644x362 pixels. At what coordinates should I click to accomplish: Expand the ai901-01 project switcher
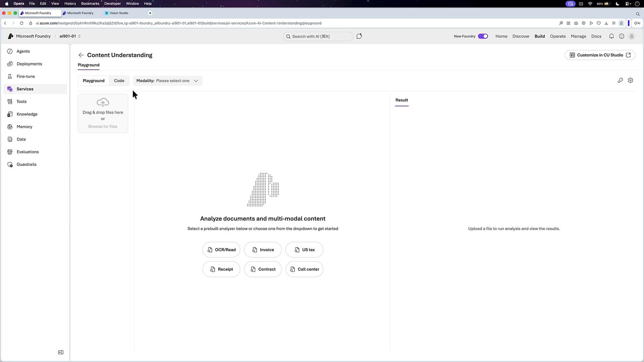[70, 36]
